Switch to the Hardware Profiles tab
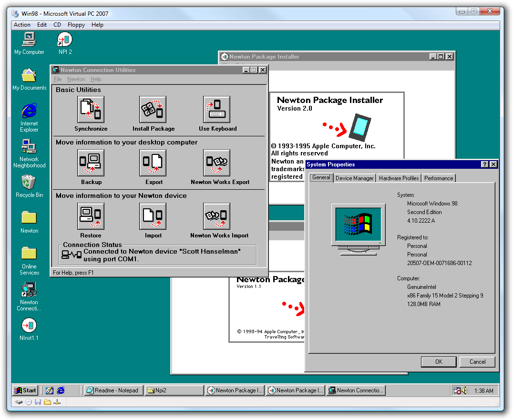 399,178
